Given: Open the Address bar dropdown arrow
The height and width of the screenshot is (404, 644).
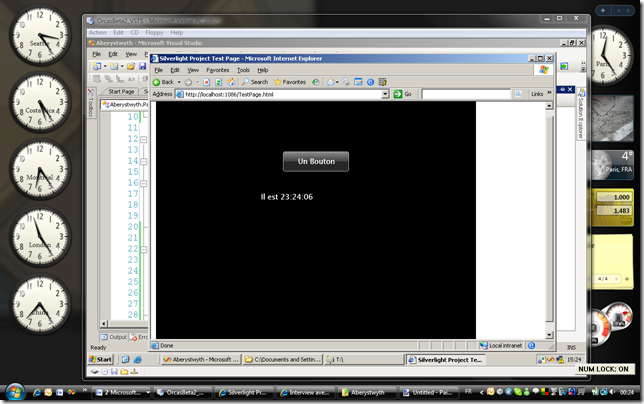Looking at the screenshot, I should (x=385, y=94).
